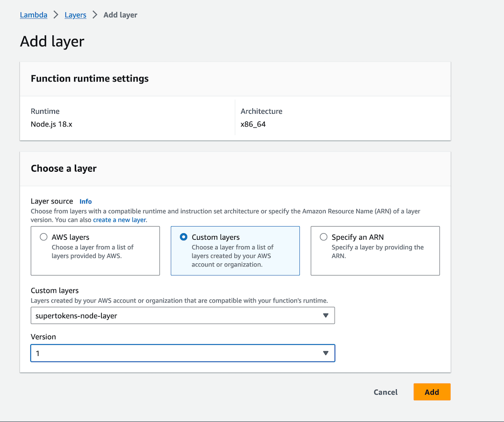Open the Layers breadcrumb link

[x=75, y=15]
